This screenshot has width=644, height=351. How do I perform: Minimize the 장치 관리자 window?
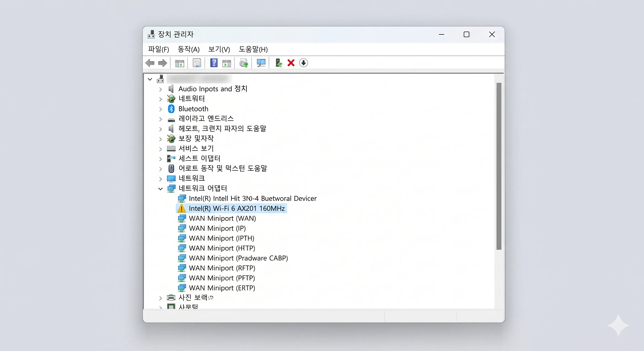[442, 35]
